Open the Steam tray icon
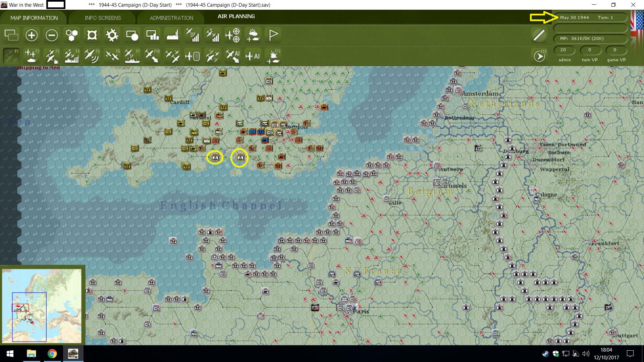 click(x=545, y=354)
